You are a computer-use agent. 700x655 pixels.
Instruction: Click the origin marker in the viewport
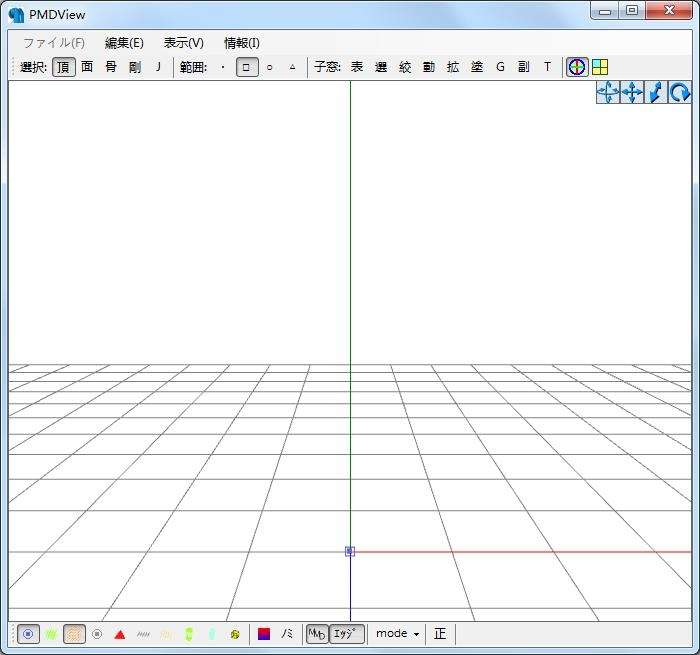pos(350,551)
